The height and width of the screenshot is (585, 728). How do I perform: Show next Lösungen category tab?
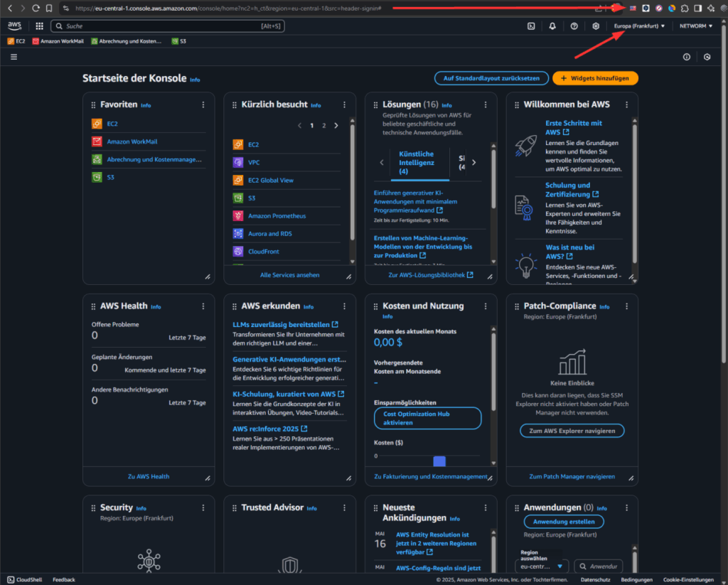click(473, 163)
